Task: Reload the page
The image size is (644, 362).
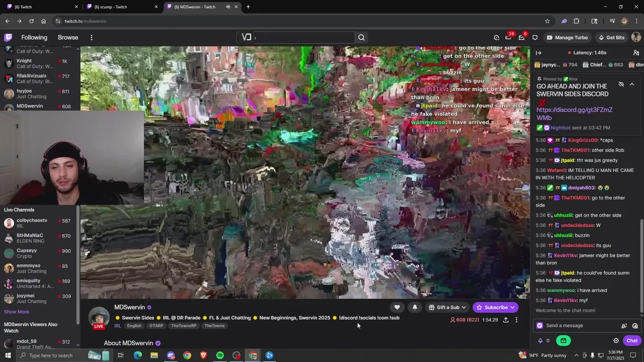Action: coord(31,21)
